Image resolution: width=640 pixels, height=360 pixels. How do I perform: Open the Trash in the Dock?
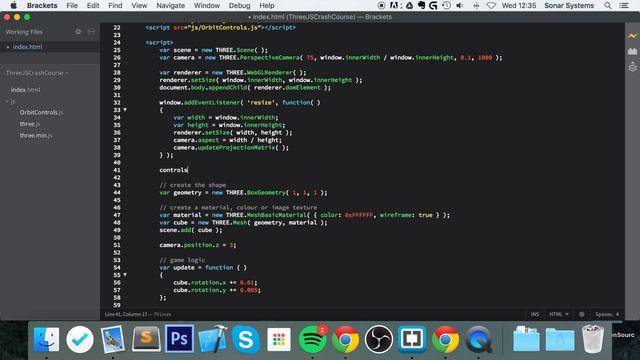click(x=593, y=339)
